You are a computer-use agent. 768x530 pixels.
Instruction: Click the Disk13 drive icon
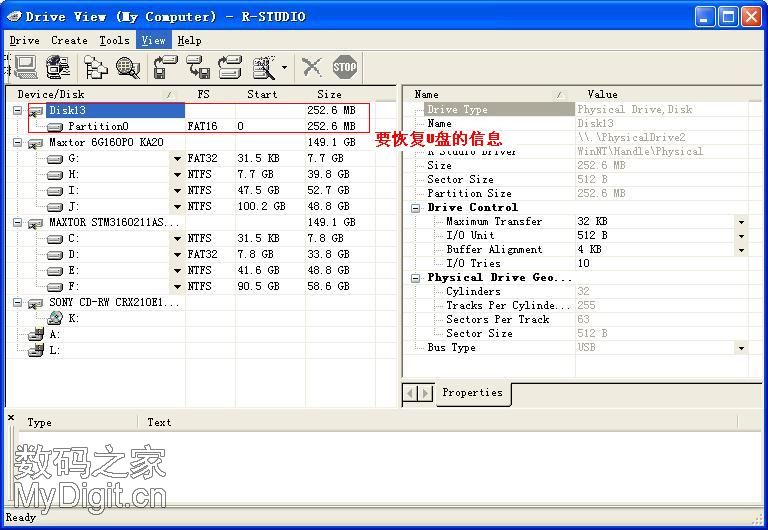point(36,111)
